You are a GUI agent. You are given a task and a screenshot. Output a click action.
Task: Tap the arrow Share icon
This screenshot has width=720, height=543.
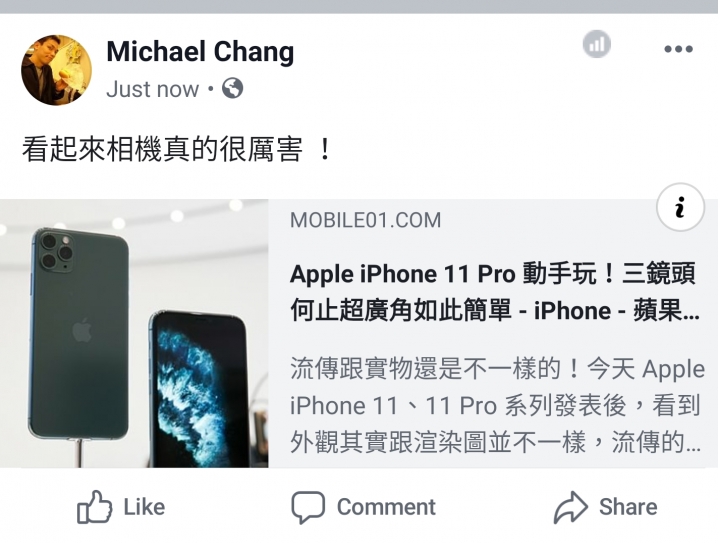[570, 507]
